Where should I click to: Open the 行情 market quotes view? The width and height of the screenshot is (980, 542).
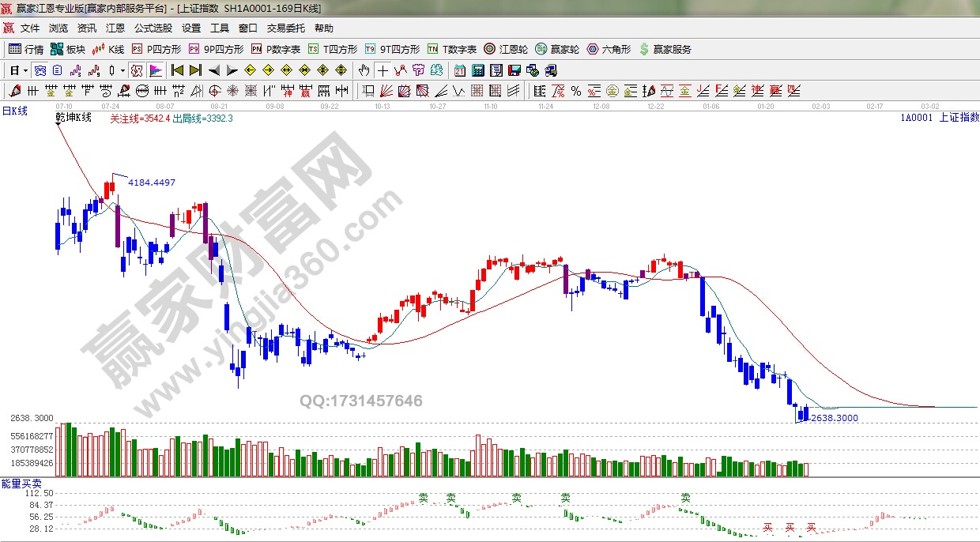coord(25,49)
